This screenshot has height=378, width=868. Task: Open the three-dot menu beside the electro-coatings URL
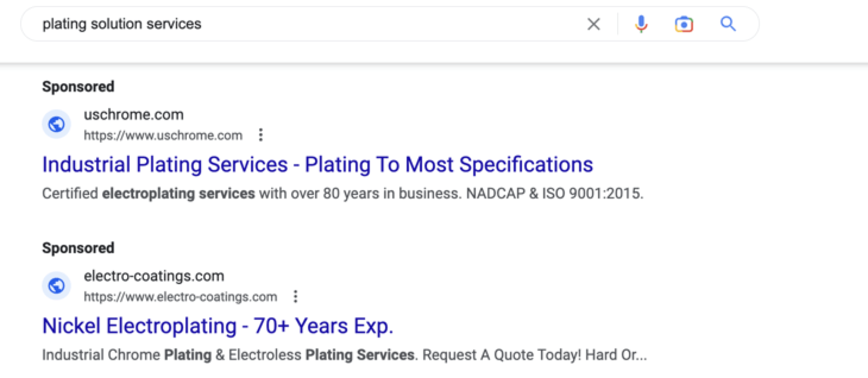[295, 297]
